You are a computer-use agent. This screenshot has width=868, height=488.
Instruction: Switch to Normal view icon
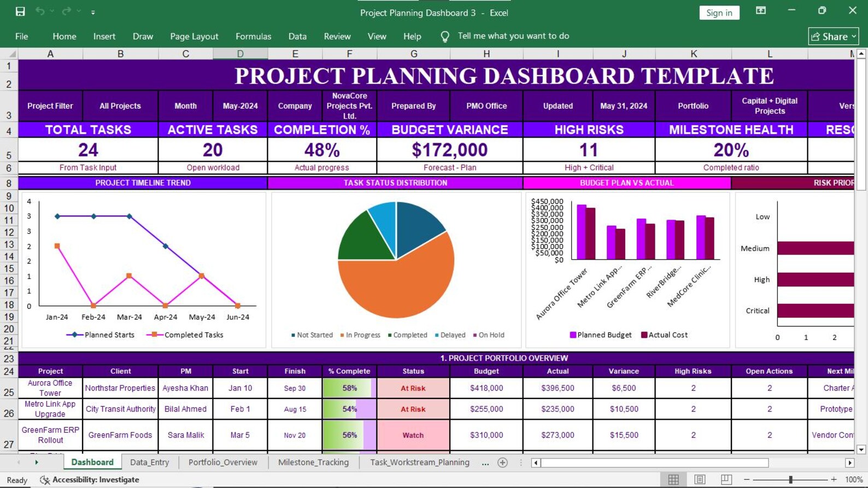coord(673,479)
